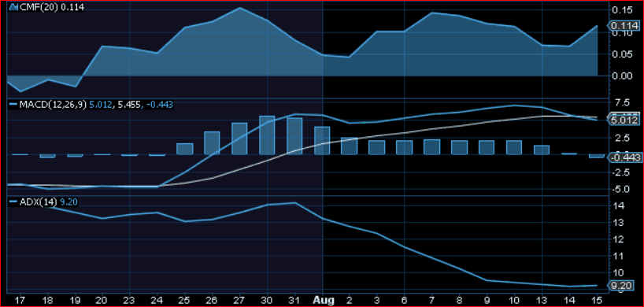The image size is (644, 307).
Task: Click date label 17 on the time axis
Action: click(x=20, y=301)
